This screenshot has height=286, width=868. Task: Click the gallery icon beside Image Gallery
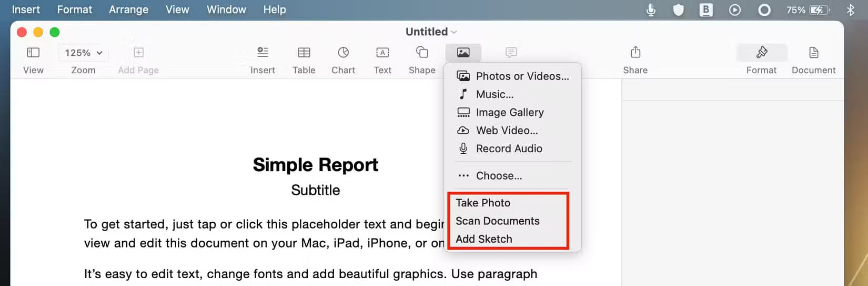click(x=463, y=112)
